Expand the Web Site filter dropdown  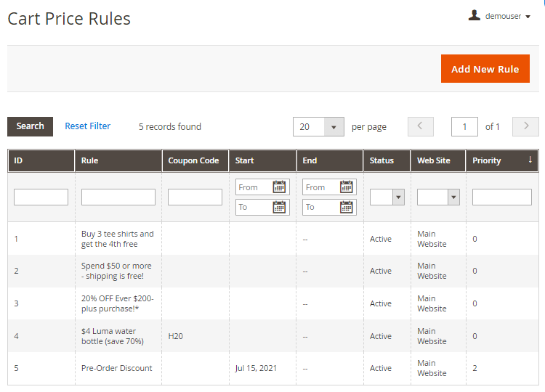coord(438,197)
